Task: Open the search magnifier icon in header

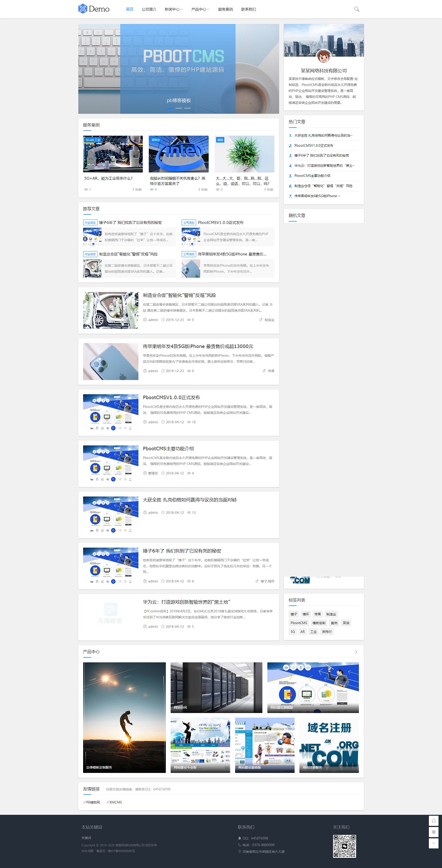Action: (357, 9)
